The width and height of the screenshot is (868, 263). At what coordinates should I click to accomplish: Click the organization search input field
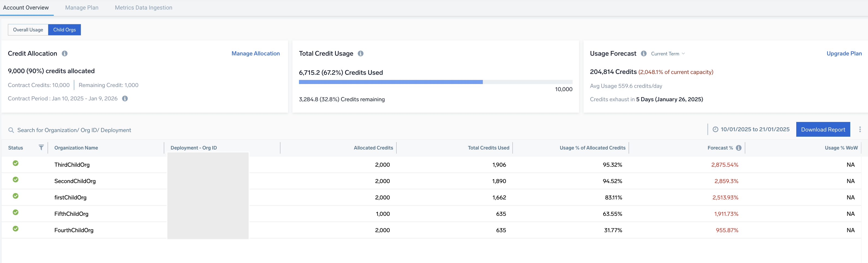[x=74, y=130]
